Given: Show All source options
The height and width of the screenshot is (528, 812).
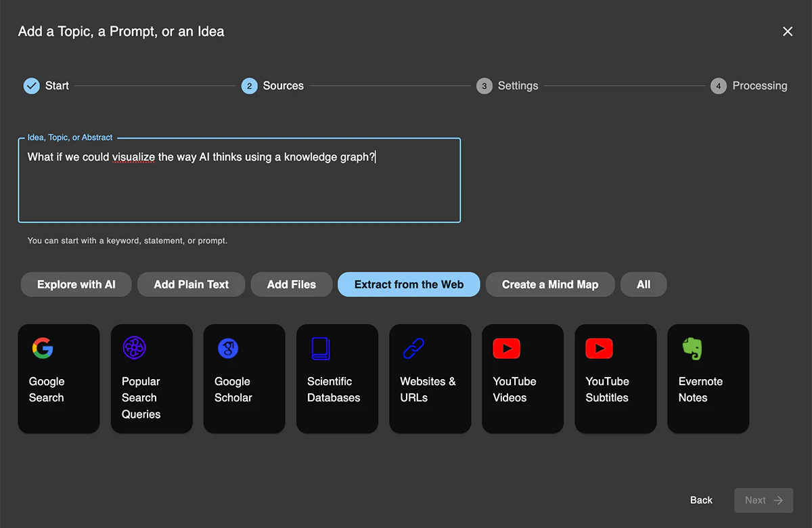Looking at the screenshot, I should pos(644,284).
